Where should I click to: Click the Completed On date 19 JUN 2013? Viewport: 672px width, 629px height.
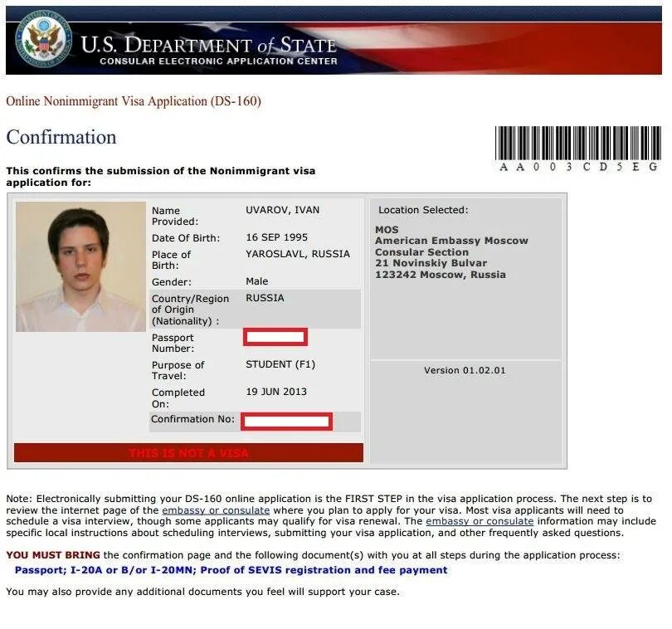276,392
